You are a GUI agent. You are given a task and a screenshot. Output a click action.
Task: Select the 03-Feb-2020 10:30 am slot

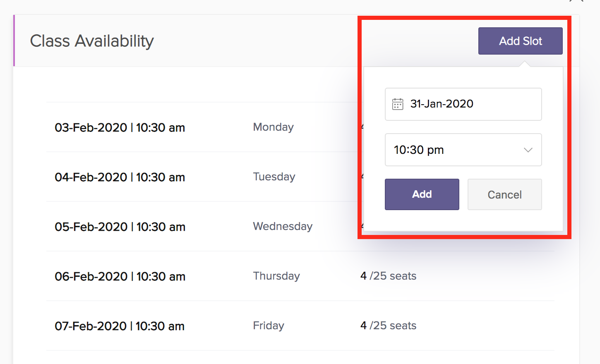[x=120, y=127]
